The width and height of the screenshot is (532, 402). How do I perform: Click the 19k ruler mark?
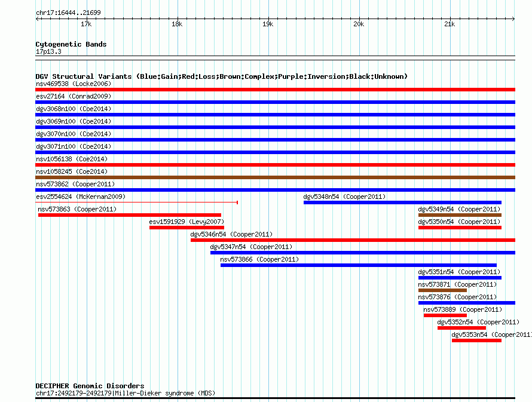[268, 24]
